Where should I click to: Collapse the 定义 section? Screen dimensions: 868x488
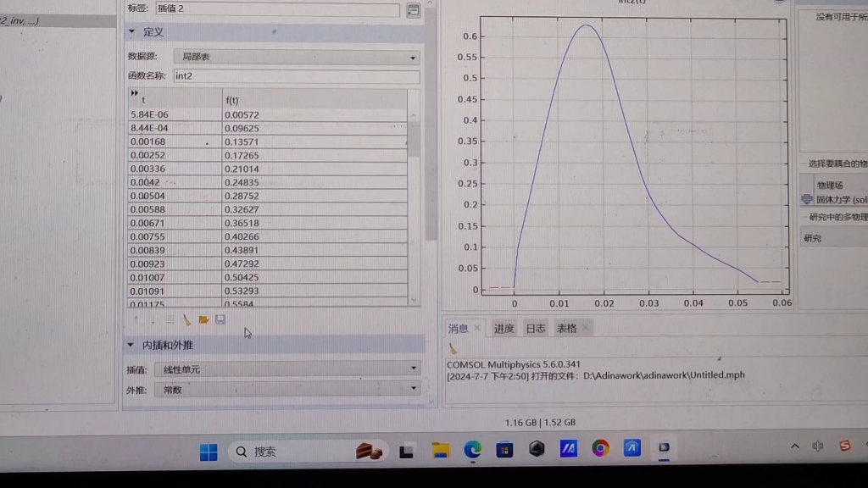pyautogui.click(x=131, y=31)
